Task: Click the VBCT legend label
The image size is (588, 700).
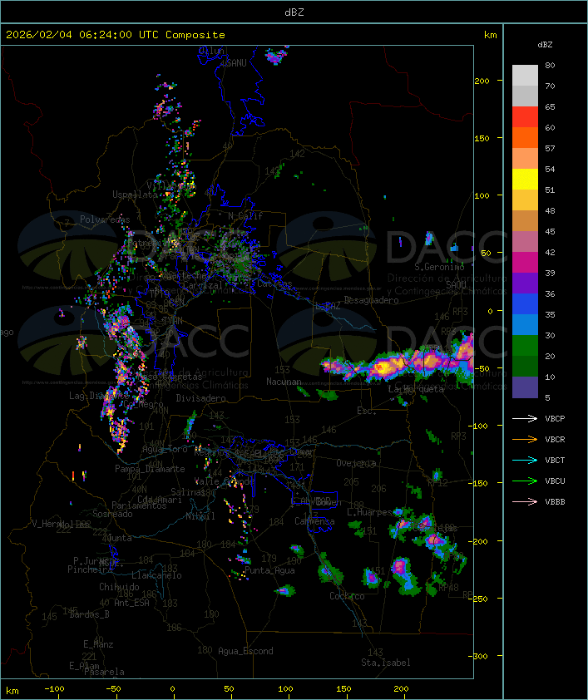Action: [x=555, y=460]
